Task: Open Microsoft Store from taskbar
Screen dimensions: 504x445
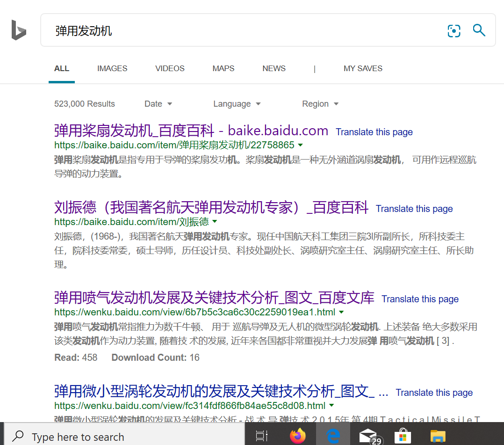Action: coord(403,436)
